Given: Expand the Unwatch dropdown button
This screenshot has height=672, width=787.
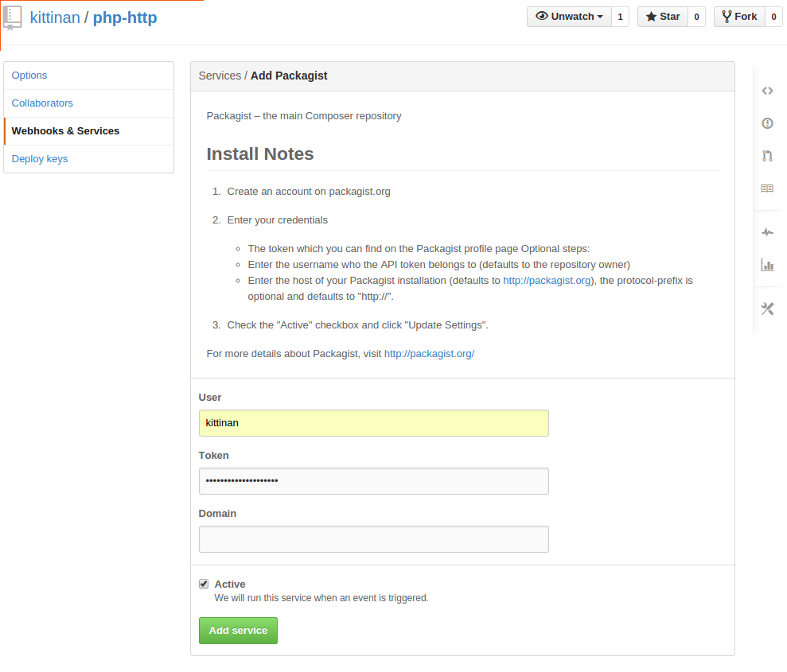Looking at the screenshot, I should (569, 17).
